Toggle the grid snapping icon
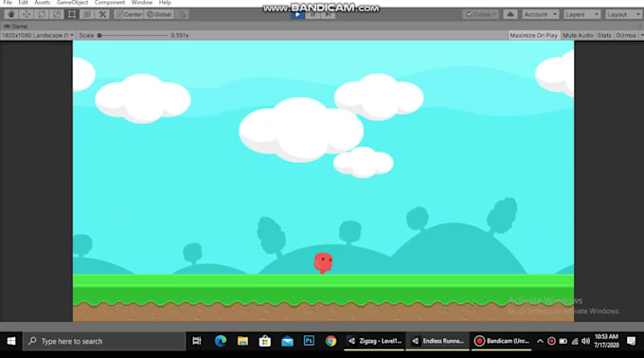The image size is (644, 358). 182,14
